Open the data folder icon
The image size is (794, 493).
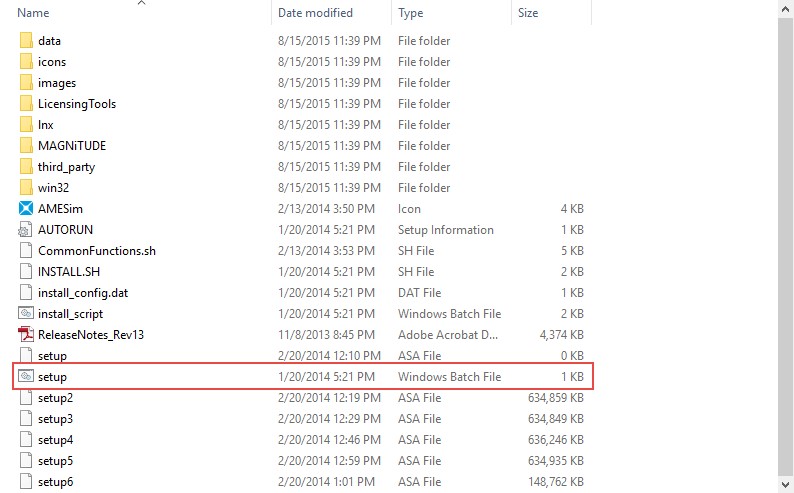coord(26,41)
